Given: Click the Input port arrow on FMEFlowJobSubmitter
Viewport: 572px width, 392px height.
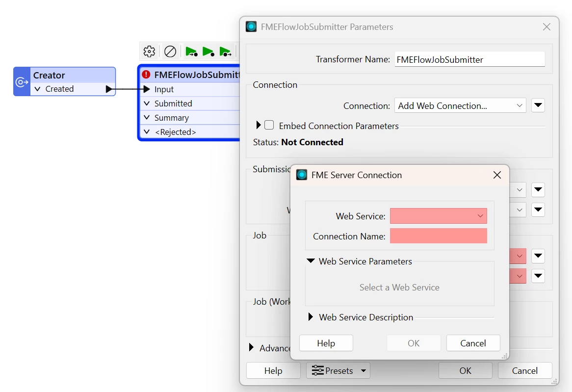Looking at the screenshot, I should pyautogui.click(x=147, y=89).
